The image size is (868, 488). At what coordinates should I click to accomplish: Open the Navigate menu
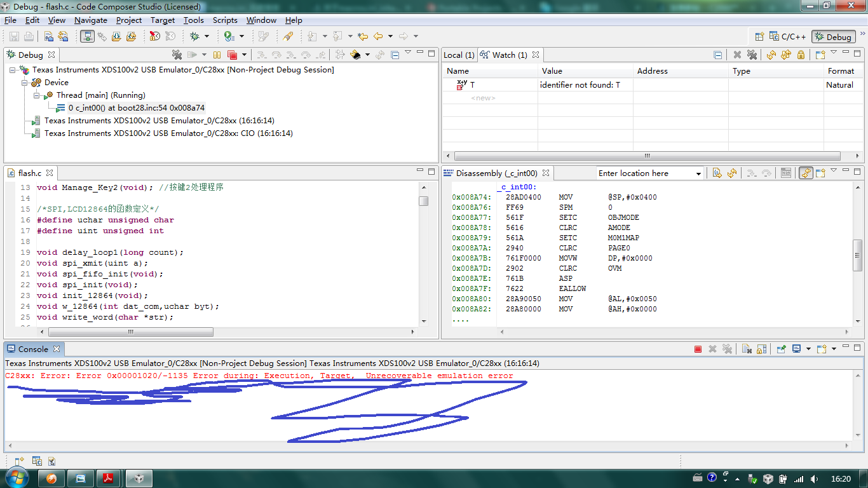click(91, 20)
